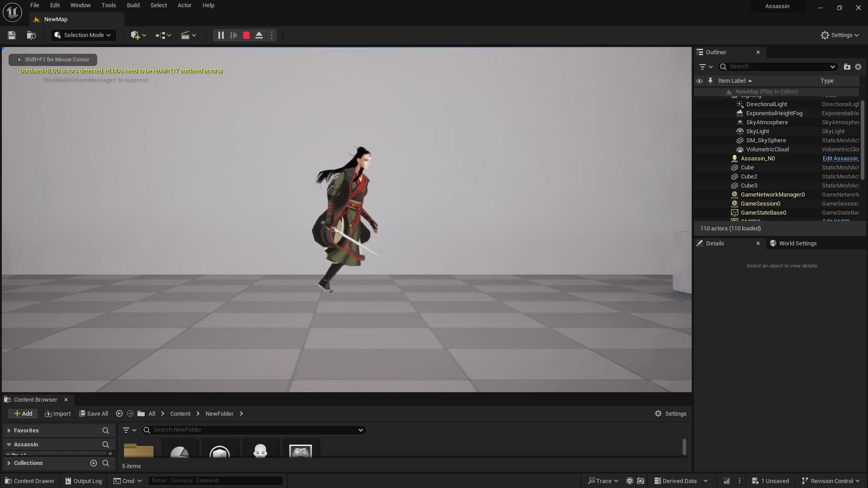This screenshot has width=868, height=488.
Task: Click Import in Content Browser
Action: click(x=58, y=414)
